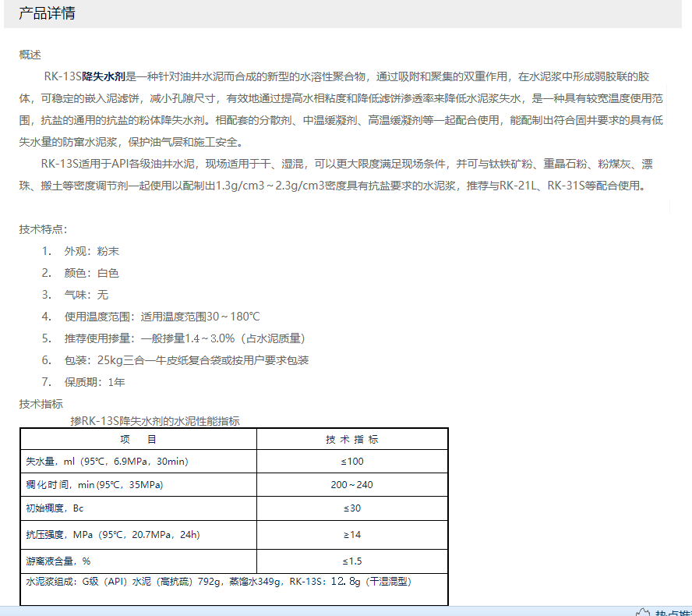
Task: Click the 水泥浆组成 table footer row
Action: (218, 582)
